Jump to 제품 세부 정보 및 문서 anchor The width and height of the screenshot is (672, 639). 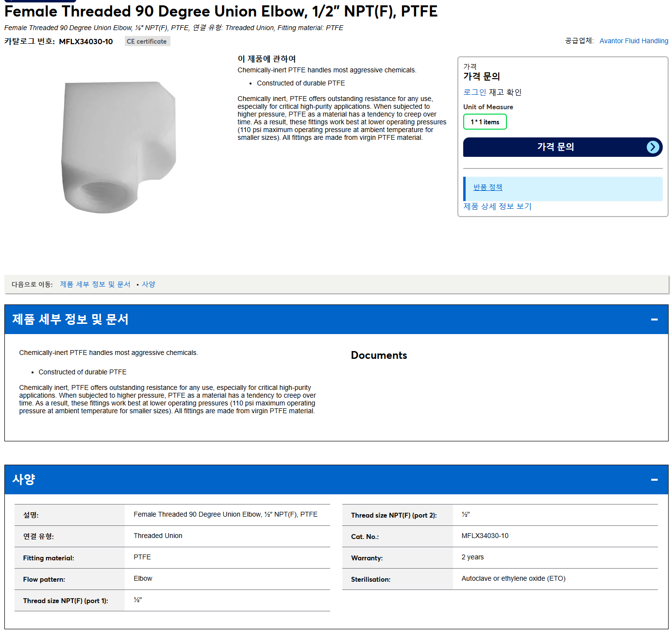pyautogui.click(x=95, y=285)
